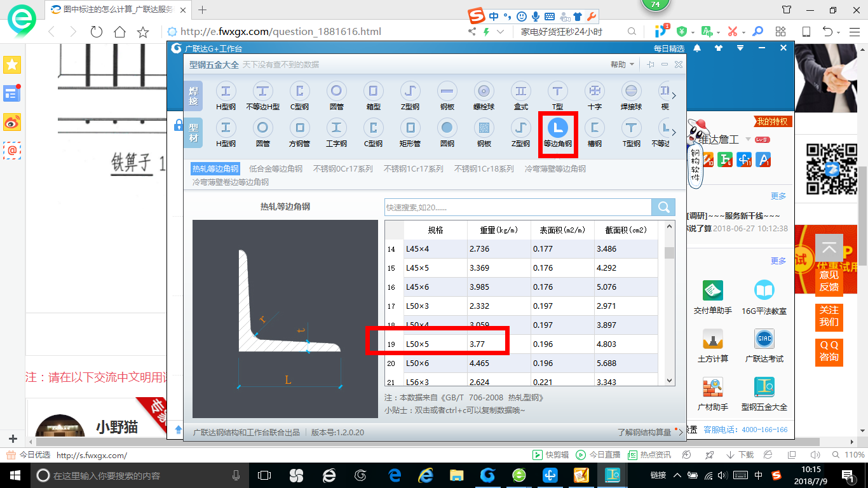This screenshot has height=488, width=868.
Task: Pick the 矩形管 rectangular tube icon
Action: pos(410,128)
